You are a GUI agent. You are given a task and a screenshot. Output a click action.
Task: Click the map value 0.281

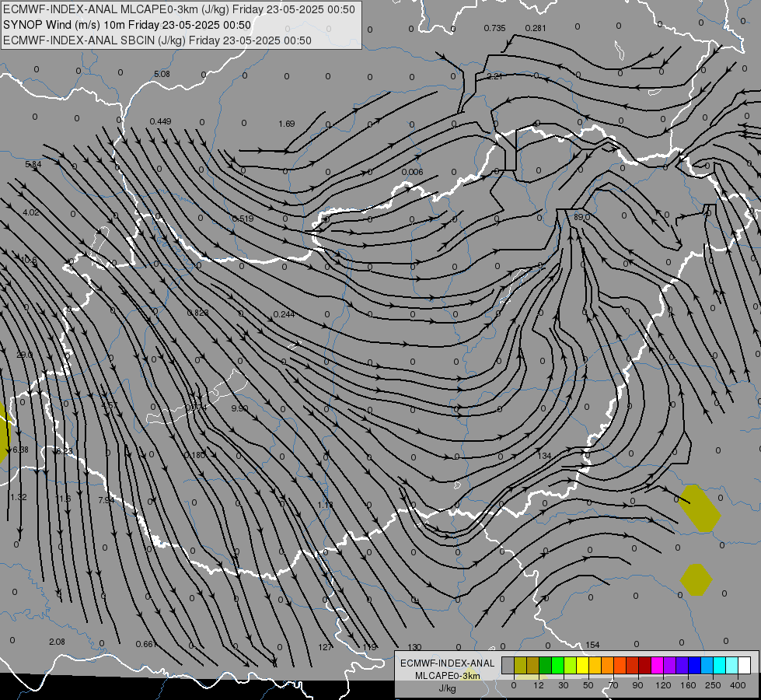coord(536,28)
